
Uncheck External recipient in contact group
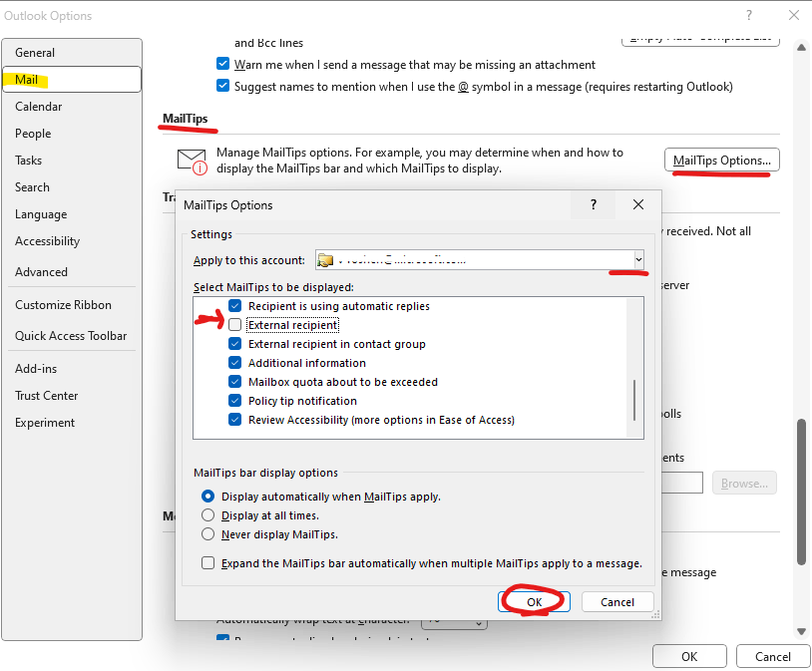[234, 344]
